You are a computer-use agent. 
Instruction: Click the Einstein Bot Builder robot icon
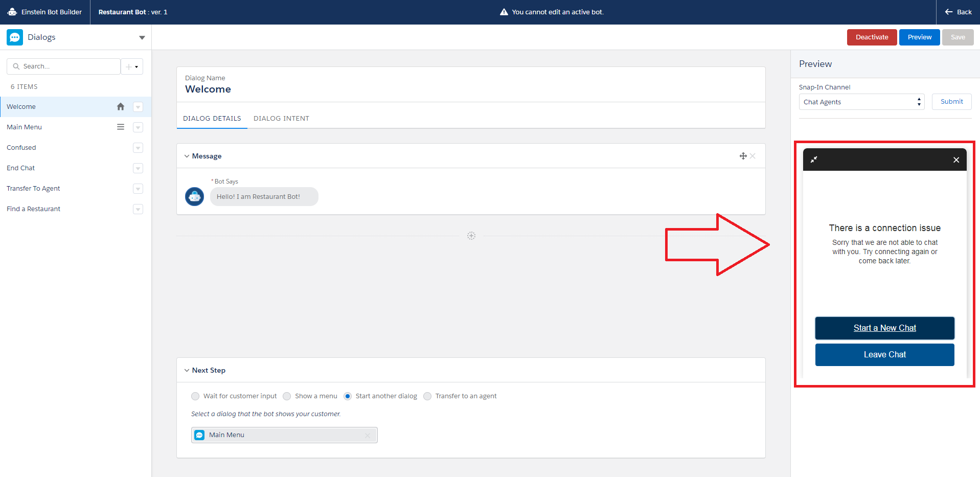[12, 12]
